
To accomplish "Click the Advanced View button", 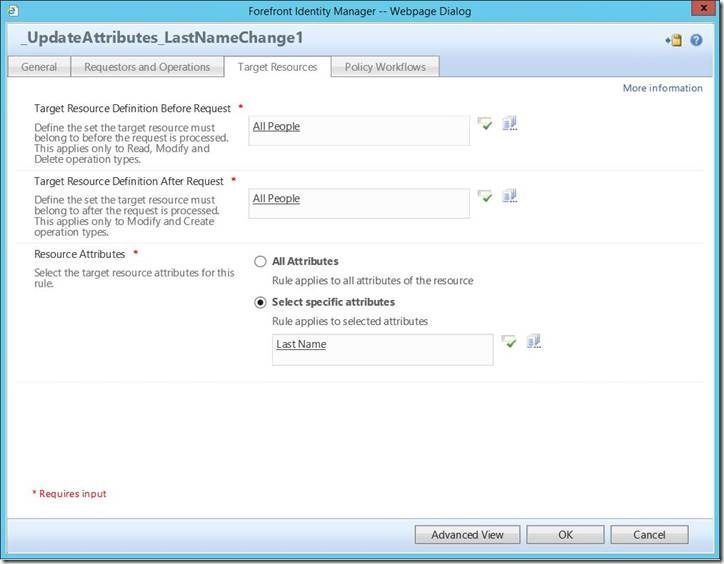I will (467, 534).
